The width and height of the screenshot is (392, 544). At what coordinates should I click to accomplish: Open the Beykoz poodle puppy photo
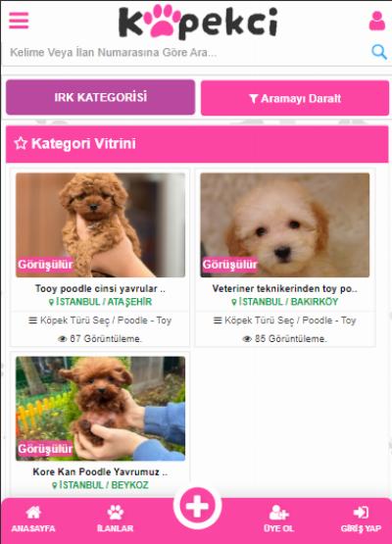[101, 409]
